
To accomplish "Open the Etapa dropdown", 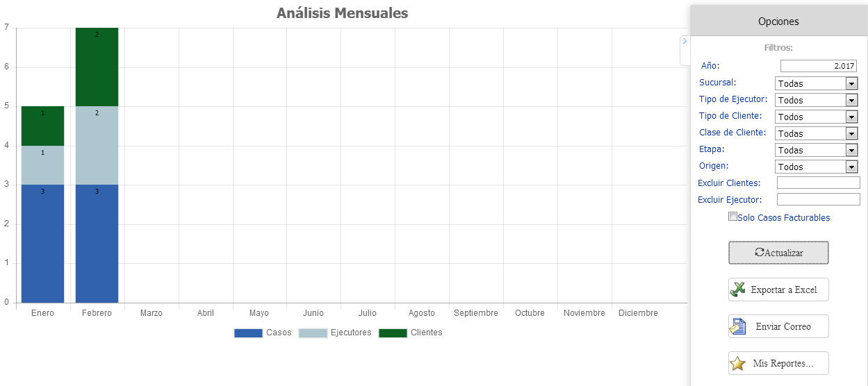I will pyautogui.click(x=851, y=150).
